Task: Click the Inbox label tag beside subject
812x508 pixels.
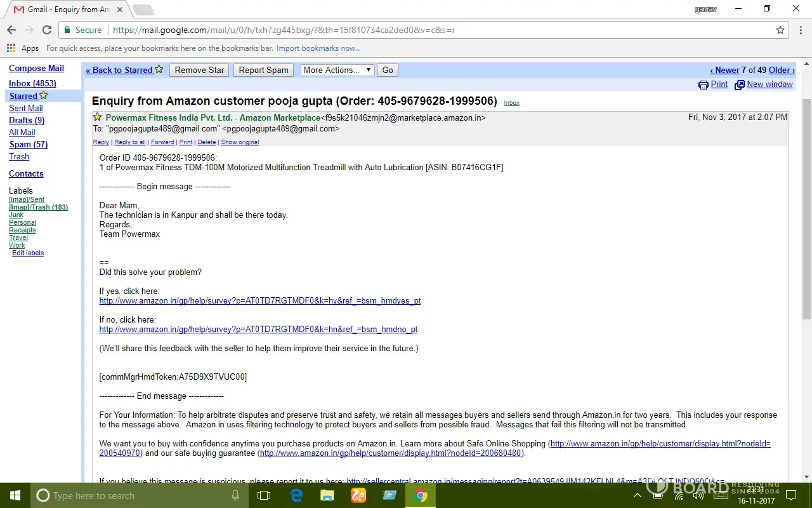Action: pos(512,103)
